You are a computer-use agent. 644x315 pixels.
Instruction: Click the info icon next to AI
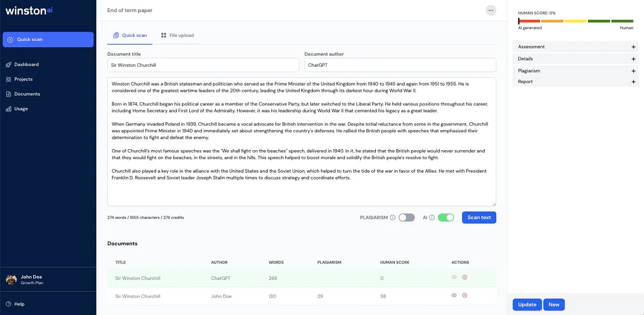point(433,217)
